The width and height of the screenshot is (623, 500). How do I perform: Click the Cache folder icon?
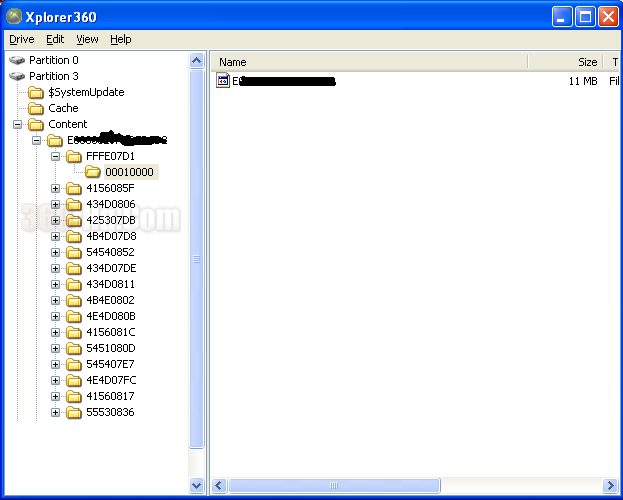[36, 109]
